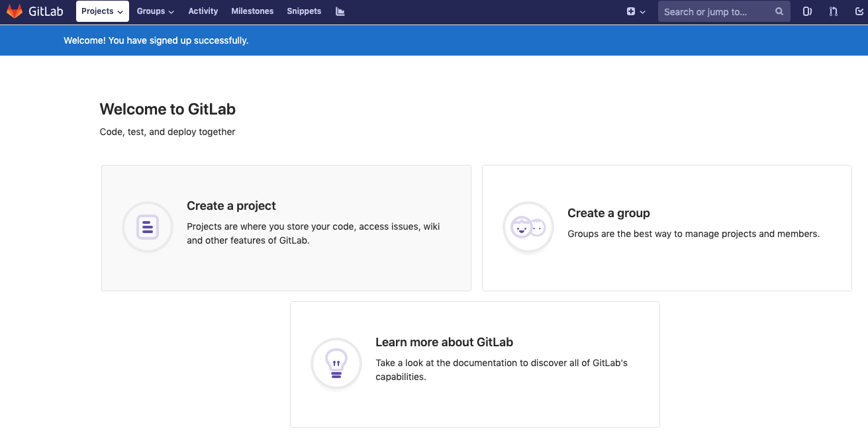This screenshot has width=868, height=435.
Task: Open the Projects dropdown menu
Action: [103, 11]
